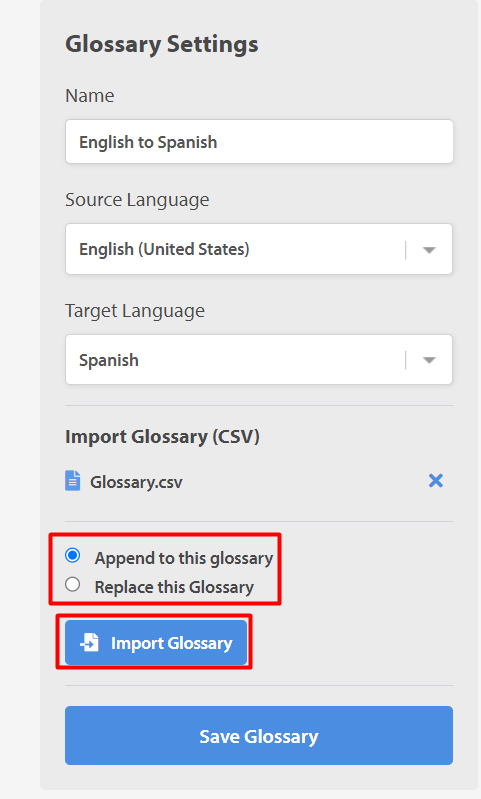481x799 pixels.
Task: Expand the Target Language dropdown arrow
Action: click(429, 360)
